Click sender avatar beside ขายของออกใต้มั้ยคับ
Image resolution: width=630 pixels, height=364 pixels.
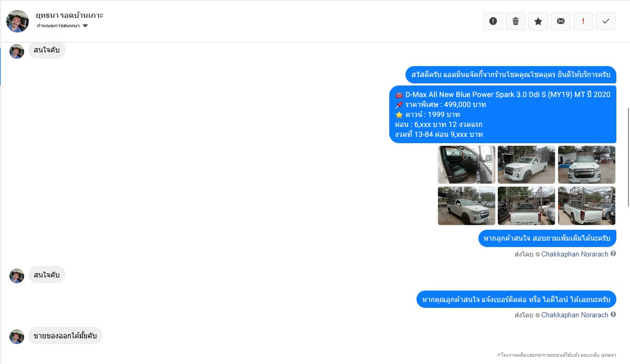[17, 336]
